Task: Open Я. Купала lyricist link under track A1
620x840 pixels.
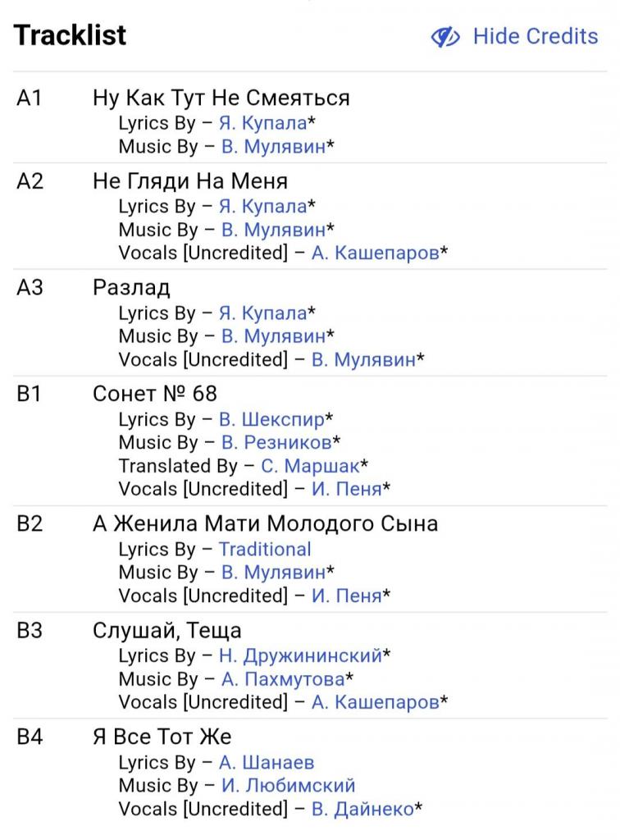Action: [262, 123]
